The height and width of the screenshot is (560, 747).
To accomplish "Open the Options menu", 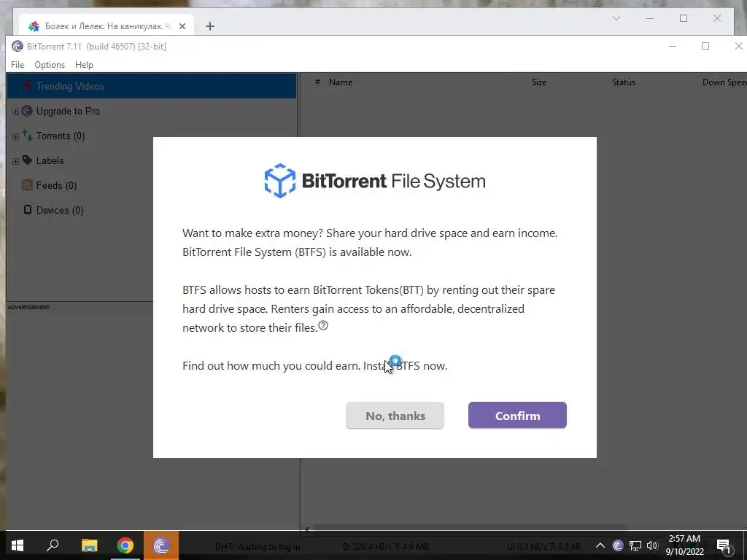I will pyautogui.click(x=50, y=65).
